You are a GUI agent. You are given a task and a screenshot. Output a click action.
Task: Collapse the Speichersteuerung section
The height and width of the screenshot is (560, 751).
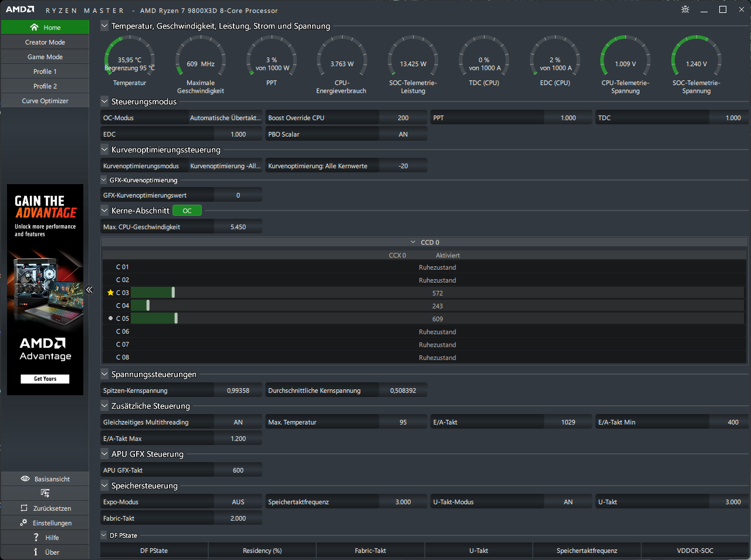pyautogui.click(x=104, y=486)
